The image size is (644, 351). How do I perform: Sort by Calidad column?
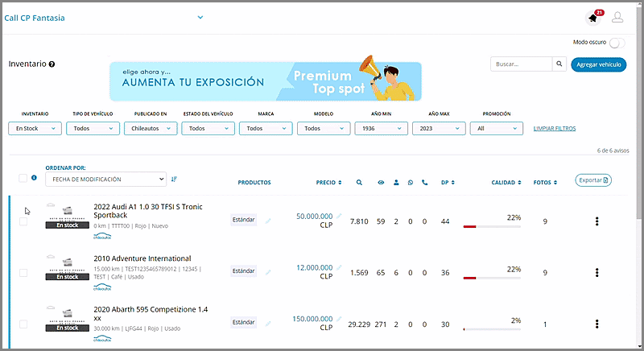click(506, 182)
